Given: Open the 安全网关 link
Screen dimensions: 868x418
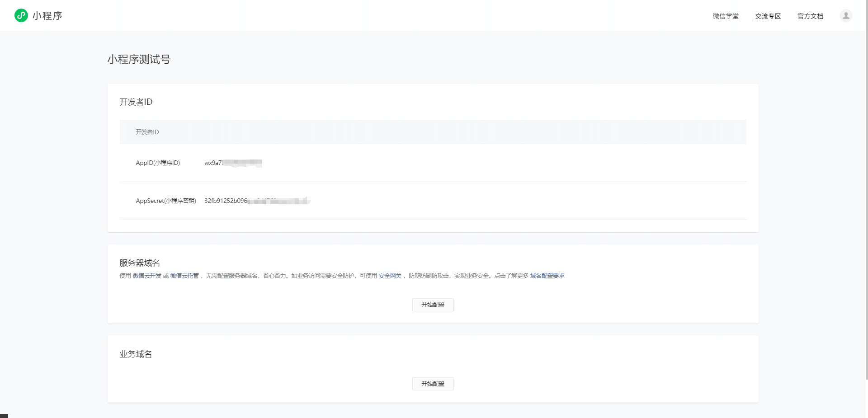Looking at the screenshot, I should coord(390,276).
